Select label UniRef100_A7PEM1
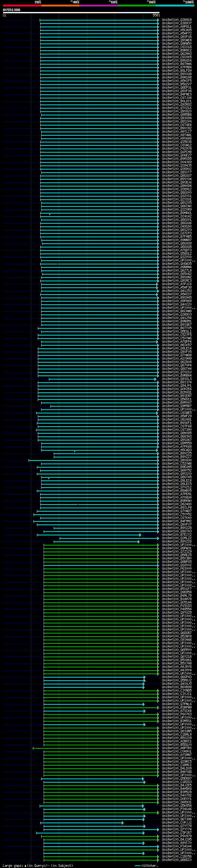 tap(177, 494)
